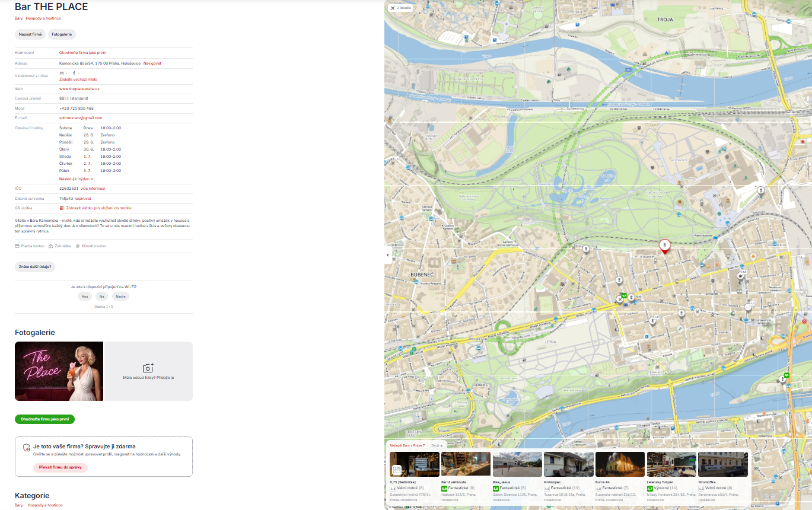
Task: Click the 'Bary' link under Kategorie
Action: click(x=19, y=505)
